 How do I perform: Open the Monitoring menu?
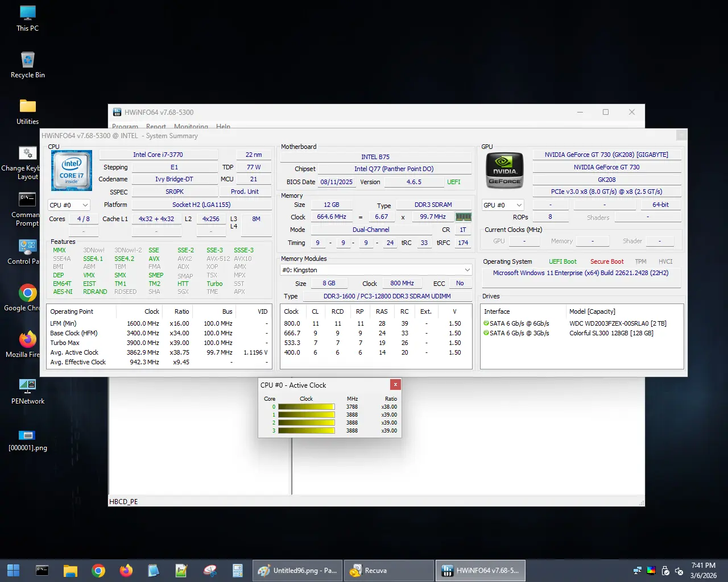tap(191, 127)
